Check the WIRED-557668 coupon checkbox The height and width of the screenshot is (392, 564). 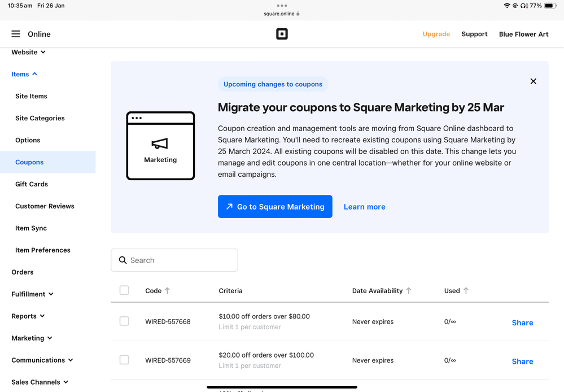point(124,321)
